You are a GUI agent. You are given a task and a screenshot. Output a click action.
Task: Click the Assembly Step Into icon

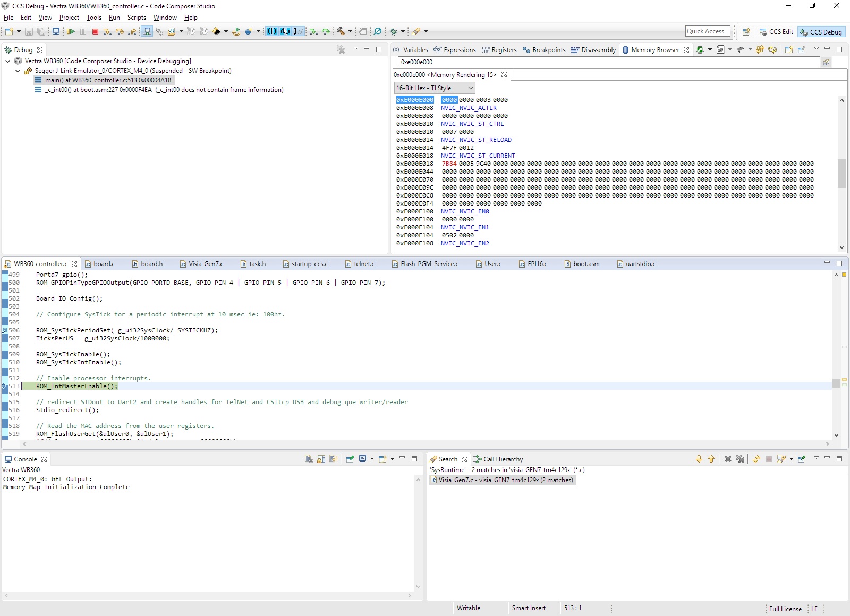pos(313,31)
